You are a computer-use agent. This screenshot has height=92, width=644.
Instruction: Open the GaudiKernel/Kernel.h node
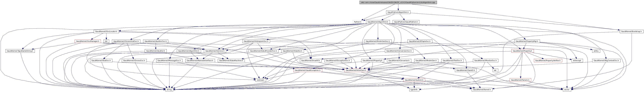point(481,90)
